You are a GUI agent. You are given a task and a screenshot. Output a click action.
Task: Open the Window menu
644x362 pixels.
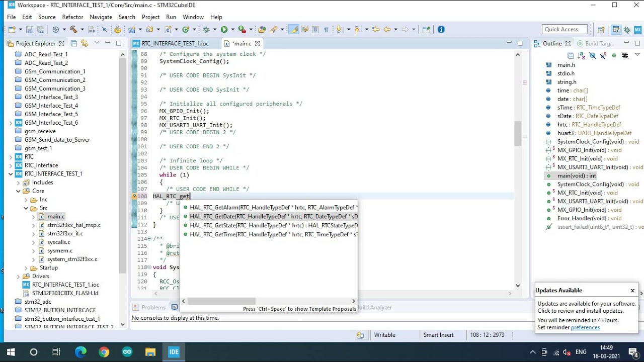(193, 17)
